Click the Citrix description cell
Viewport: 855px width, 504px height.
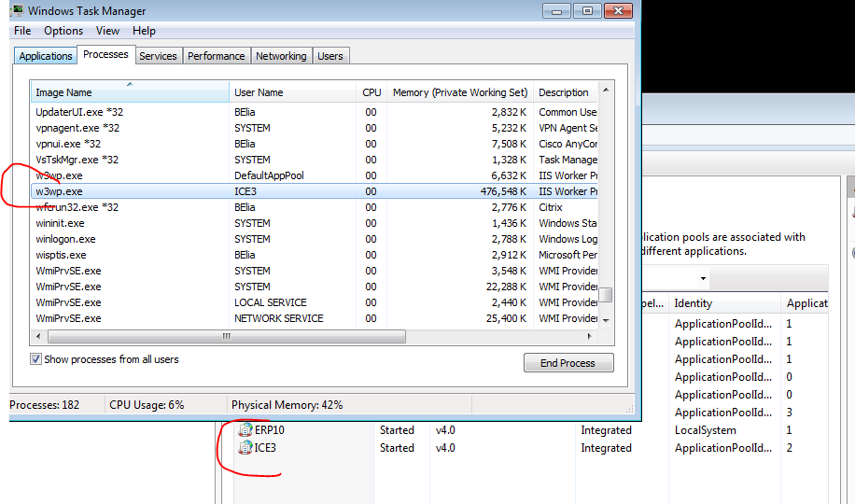(x=550, y=207)
